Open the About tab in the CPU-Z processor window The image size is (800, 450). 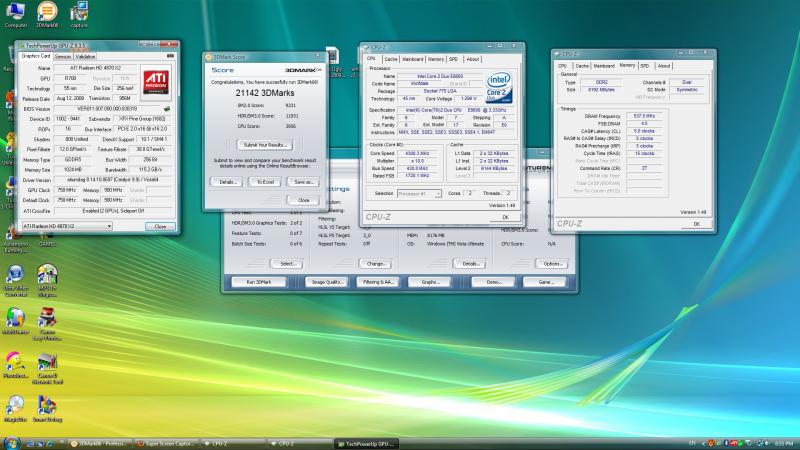473,59
